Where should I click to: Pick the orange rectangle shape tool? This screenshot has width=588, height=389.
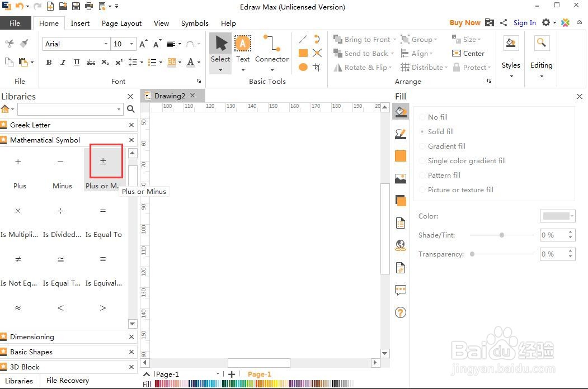303,53
